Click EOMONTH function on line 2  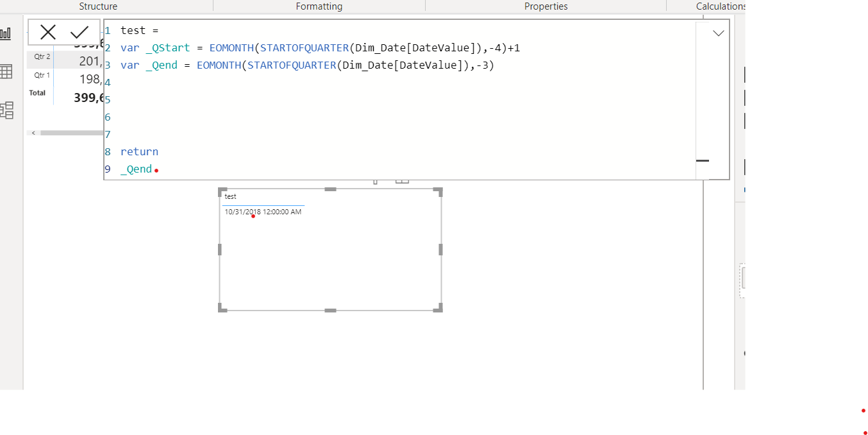pos(231,48)
